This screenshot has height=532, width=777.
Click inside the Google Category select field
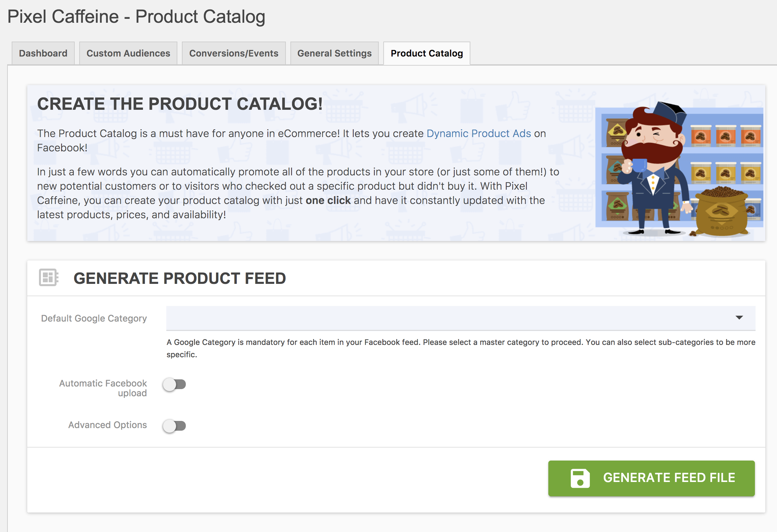pos(435,318)
